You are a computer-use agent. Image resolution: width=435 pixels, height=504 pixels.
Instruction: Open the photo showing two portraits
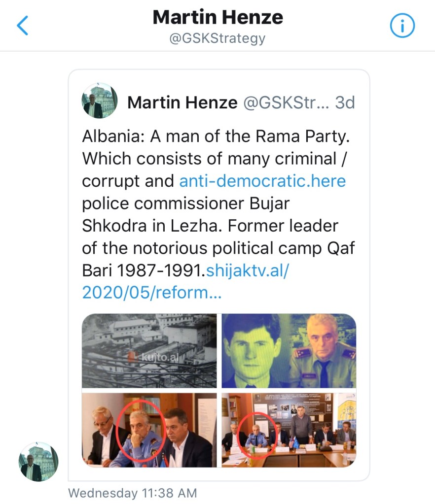click(289, 351)
